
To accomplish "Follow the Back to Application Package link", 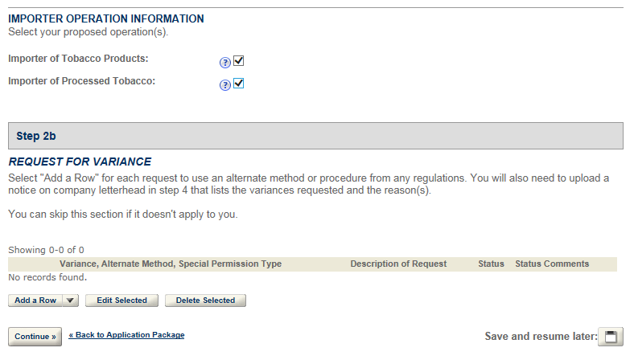I will coord(126,335).
